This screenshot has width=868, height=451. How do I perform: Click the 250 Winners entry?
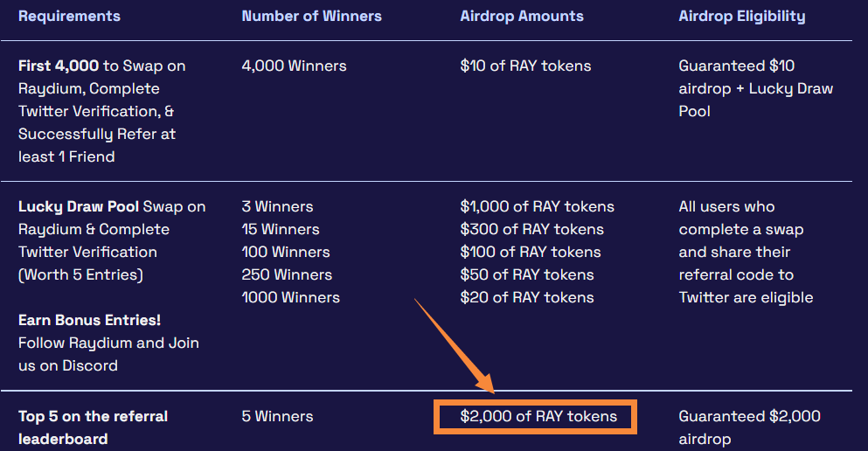pyautogui.click(x=287, y=275)
